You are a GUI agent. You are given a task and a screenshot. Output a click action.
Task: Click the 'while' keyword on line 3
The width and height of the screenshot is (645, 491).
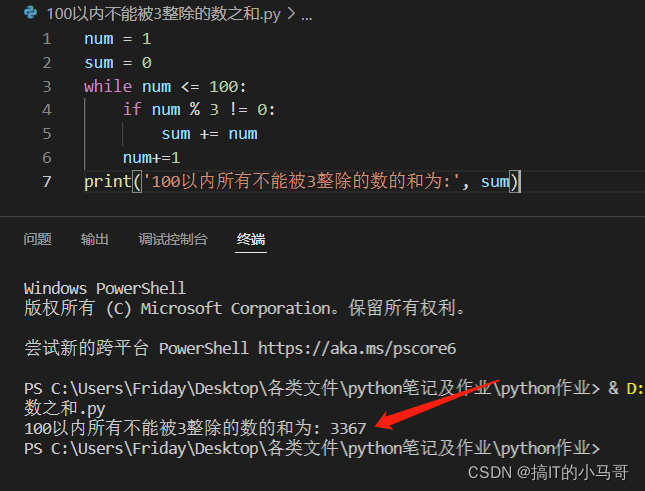tap(108, 86)
